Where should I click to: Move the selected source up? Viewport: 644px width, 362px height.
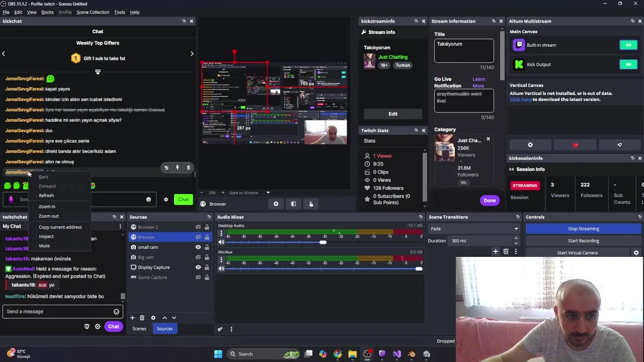pos(164,318)
